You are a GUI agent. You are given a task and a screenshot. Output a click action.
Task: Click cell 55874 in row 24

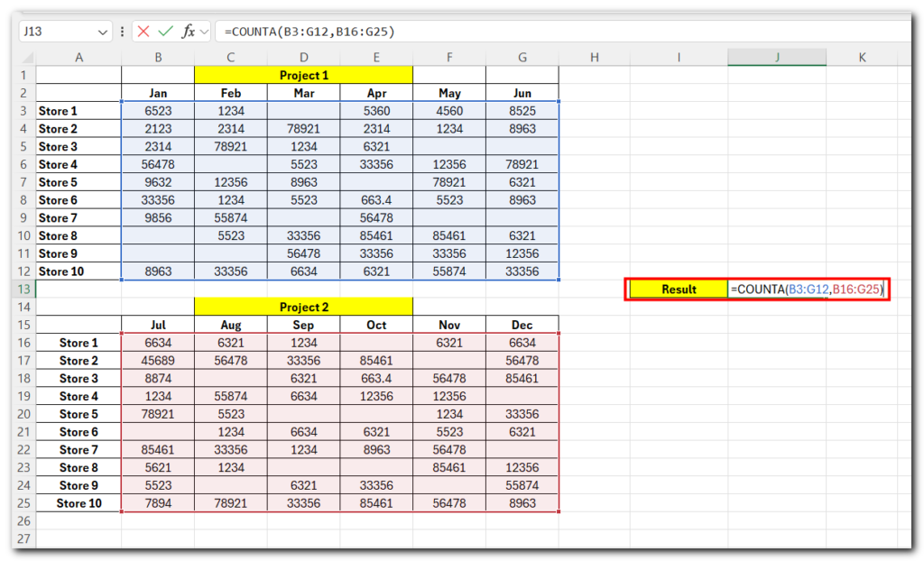pos(522,485)
